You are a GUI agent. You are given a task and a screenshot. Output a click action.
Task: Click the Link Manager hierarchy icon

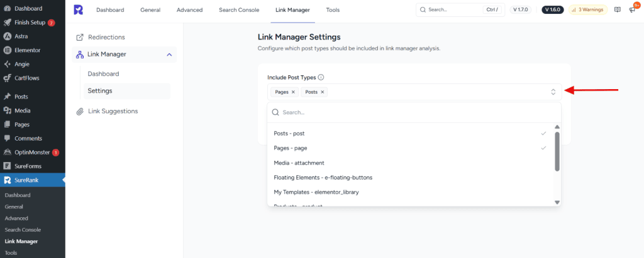point(80,54)
